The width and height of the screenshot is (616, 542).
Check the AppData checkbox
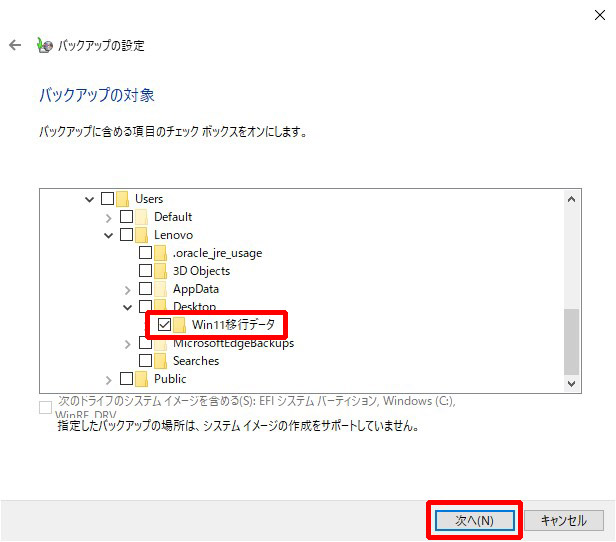pos(145,289)
